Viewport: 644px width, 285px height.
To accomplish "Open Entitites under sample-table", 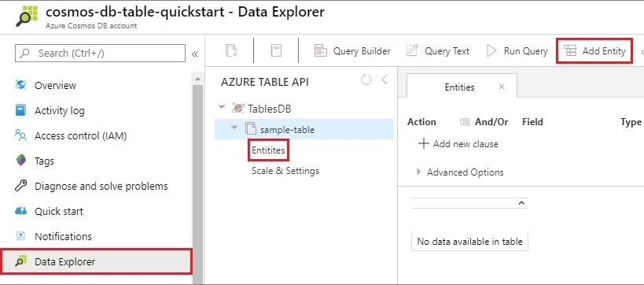I will point(268,150).
